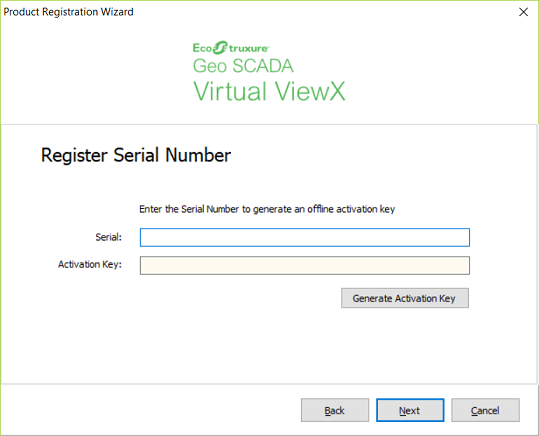The width and height of the screenshot is (539, 436).
Task: Click the Activation Key text box
Action: point(305,265)
